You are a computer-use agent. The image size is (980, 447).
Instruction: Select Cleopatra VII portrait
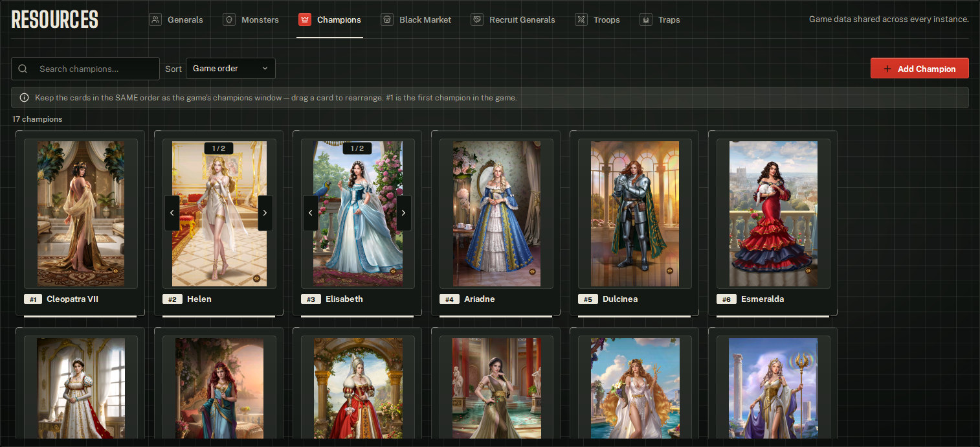pyautogui.click(x=81, y=214)
